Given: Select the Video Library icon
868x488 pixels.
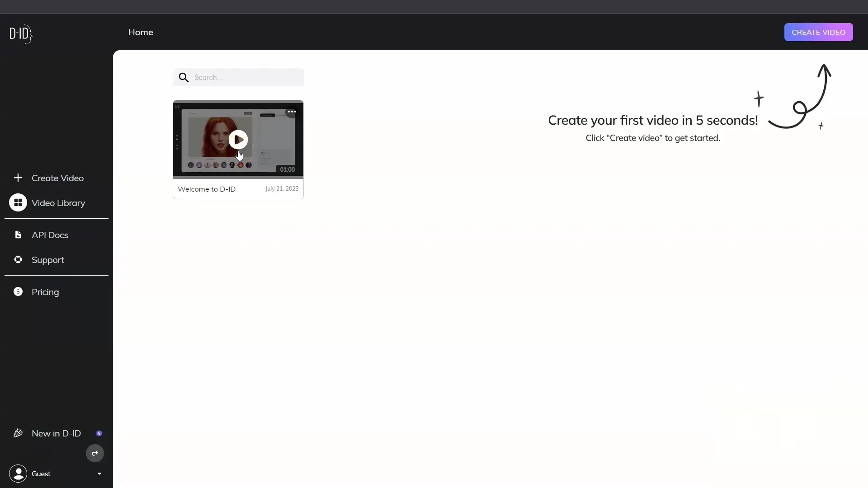Looking at the screenshot, I should coord(18,202).
